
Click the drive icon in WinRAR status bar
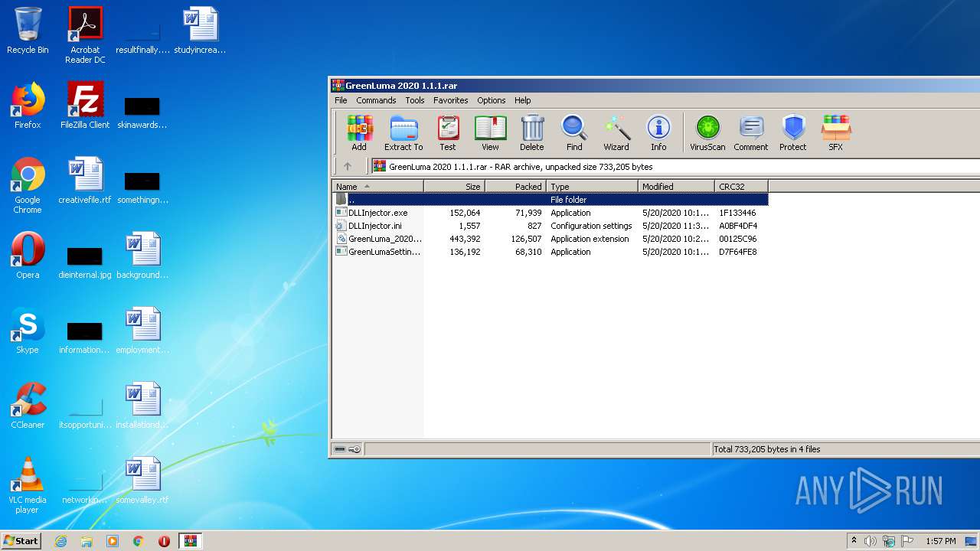pyautogui.click(x=341, y=449)
